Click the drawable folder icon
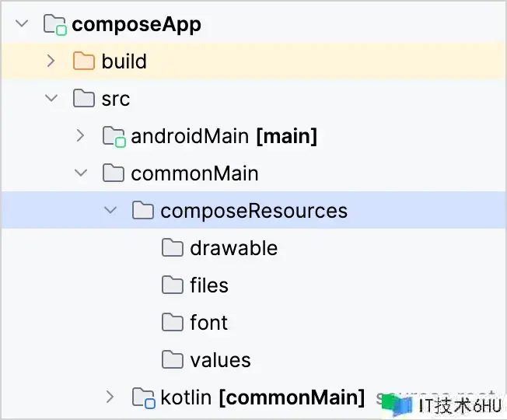 click(x=173, y=248)
